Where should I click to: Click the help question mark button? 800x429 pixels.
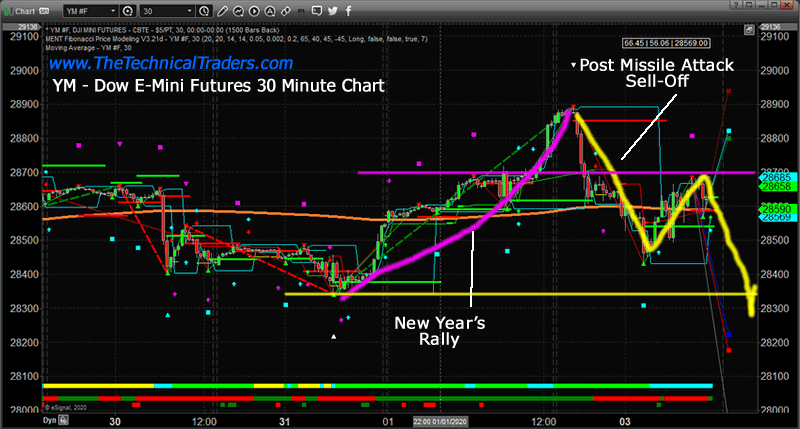click(x=737, y=8)
